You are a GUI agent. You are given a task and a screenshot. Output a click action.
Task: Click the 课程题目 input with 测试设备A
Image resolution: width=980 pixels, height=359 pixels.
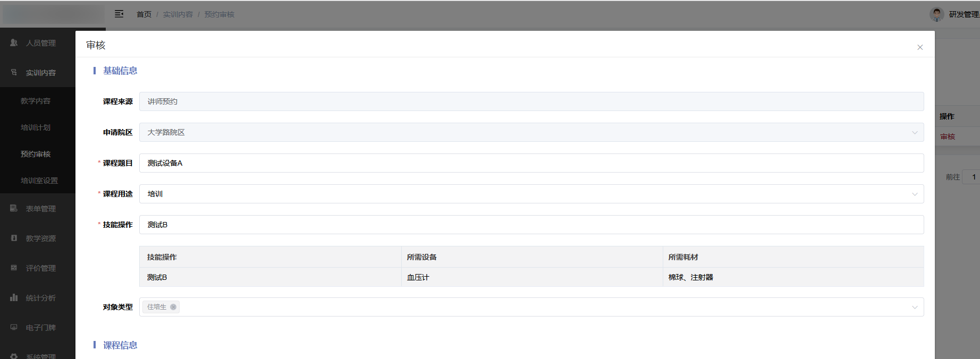(531, 163)
